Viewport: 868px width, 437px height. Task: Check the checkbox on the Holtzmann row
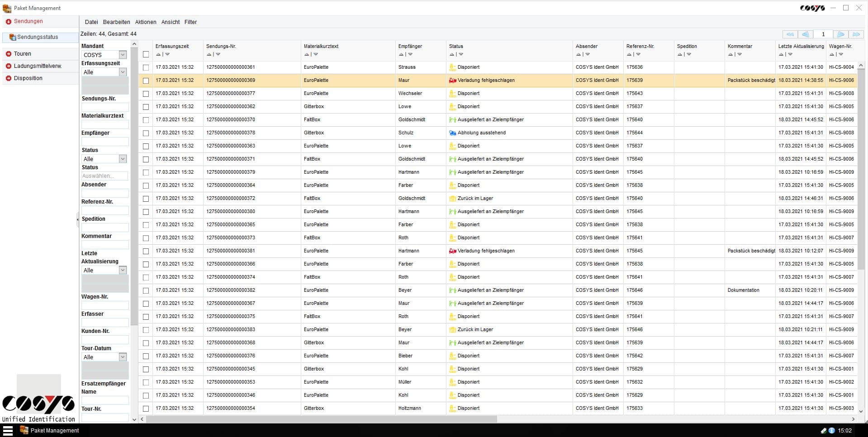[x=145, y=408]
